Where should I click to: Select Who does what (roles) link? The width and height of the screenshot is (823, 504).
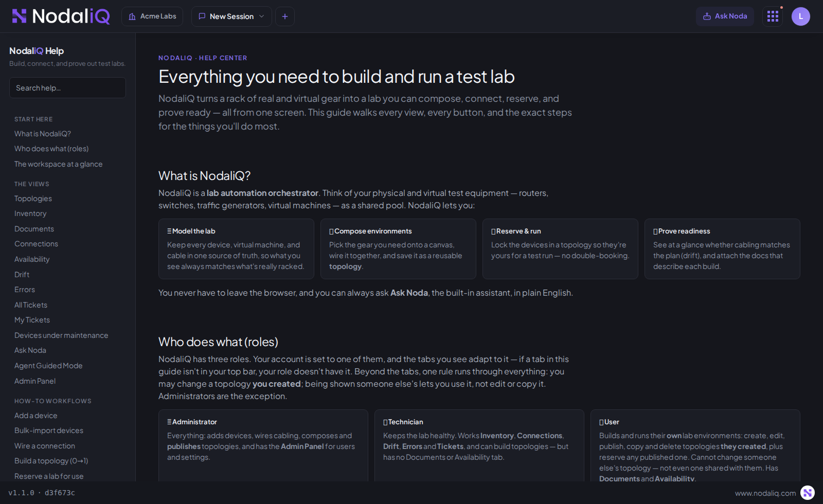[x=51, y=149]
